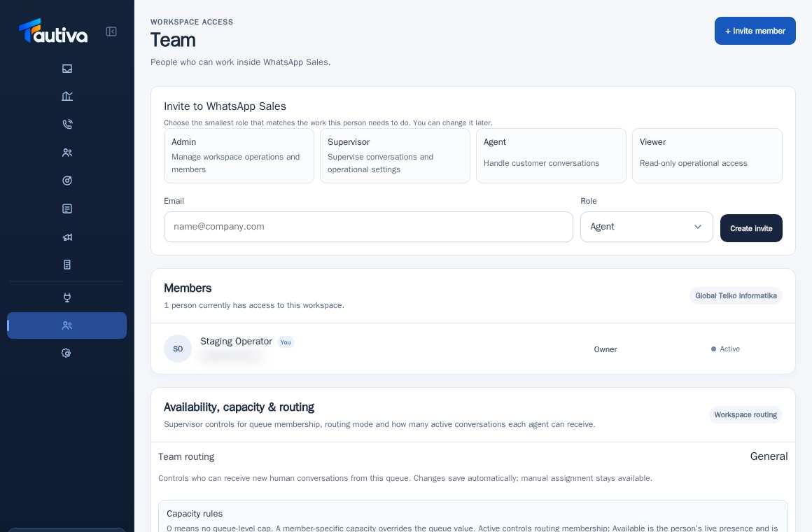Open the plug integrations icon
Screen dimensions: 812x532
click(x=66, y=297)
